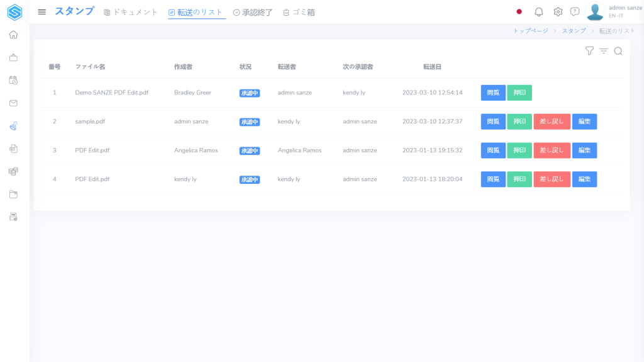Click the red record dot indicator
This screenshot has width=644, height=362.
519,12
